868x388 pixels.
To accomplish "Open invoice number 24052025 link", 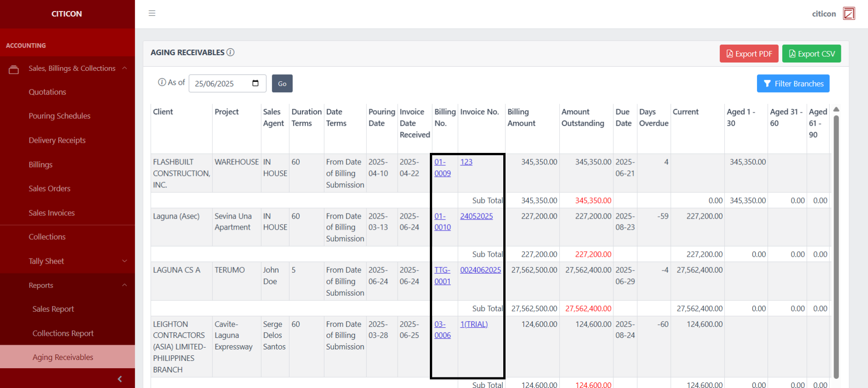I will tap(476, 216).
